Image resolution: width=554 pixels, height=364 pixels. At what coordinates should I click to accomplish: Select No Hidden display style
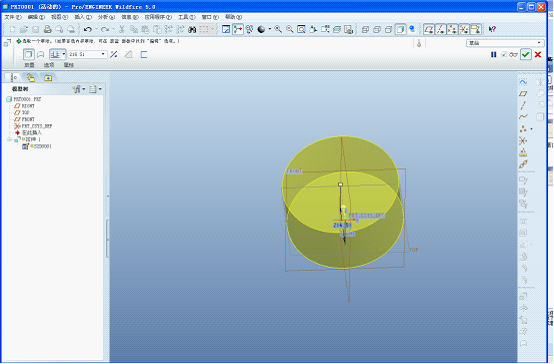389,29
